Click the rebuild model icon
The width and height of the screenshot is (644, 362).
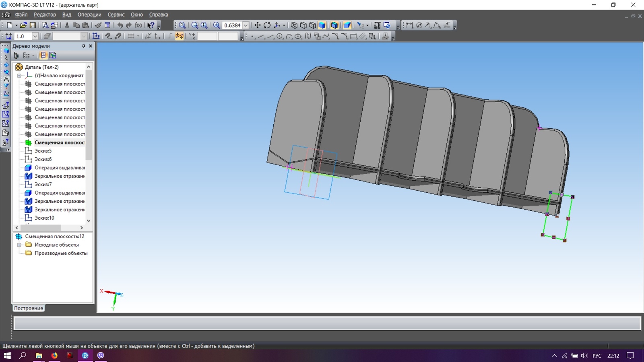click(387, 25)
